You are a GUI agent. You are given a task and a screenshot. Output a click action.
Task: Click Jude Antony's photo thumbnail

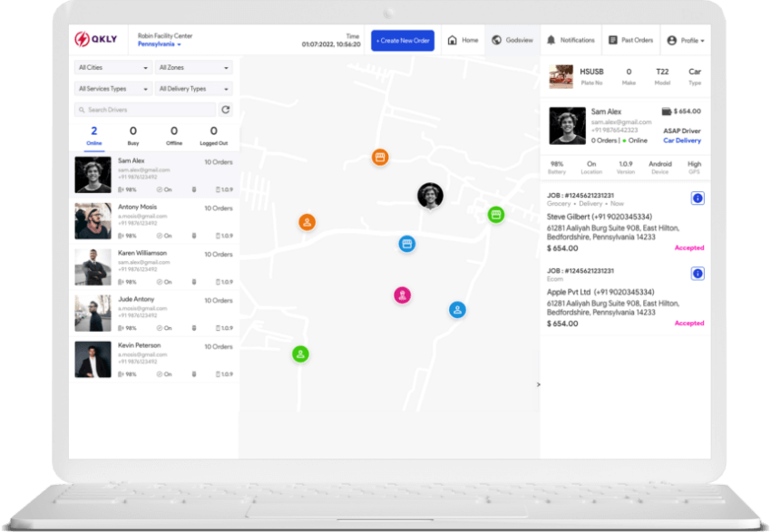tap(93, 314)
